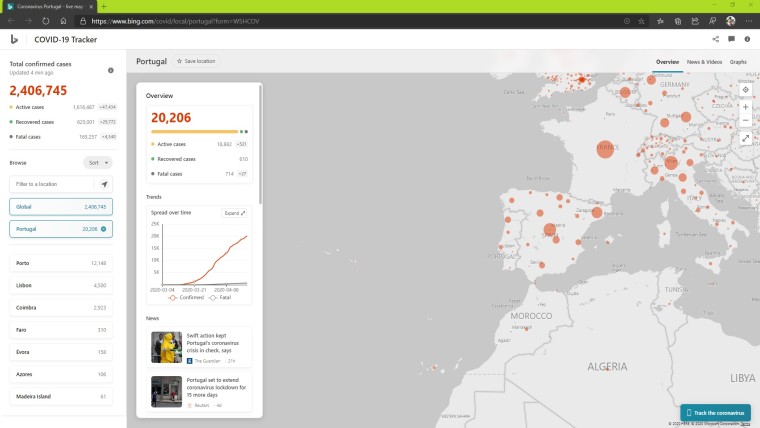Viewport: 760px width, 428px height.
Task: Click the large France bubble on map
Action: pos(605,148)
